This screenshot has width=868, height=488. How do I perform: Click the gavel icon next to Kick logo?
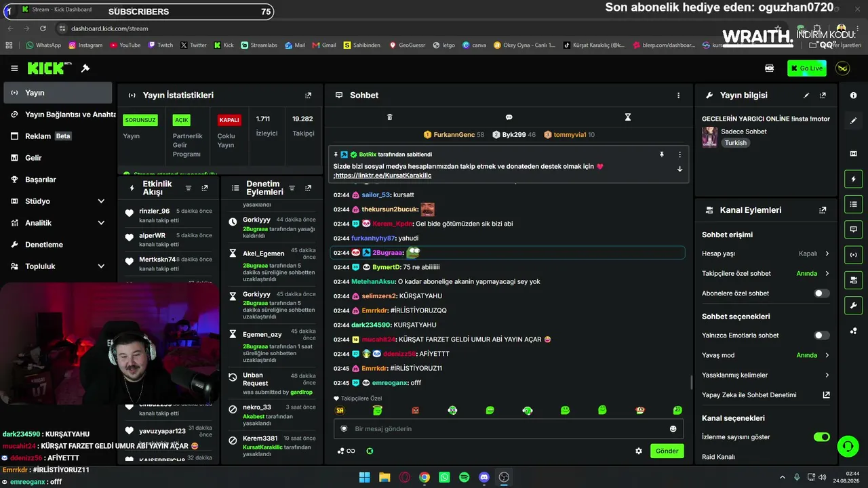pos(85,68)
